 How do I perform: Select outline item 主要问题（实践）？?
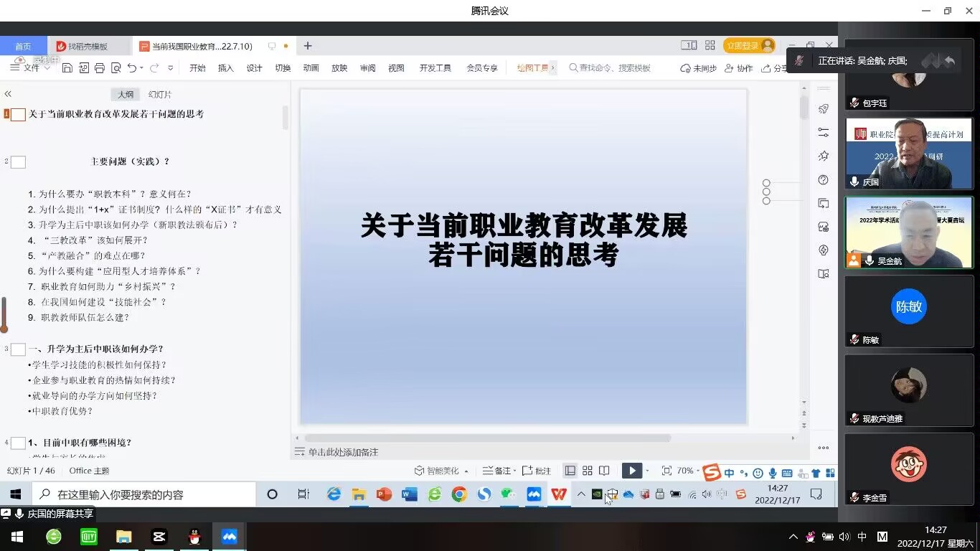coord(131,161)
